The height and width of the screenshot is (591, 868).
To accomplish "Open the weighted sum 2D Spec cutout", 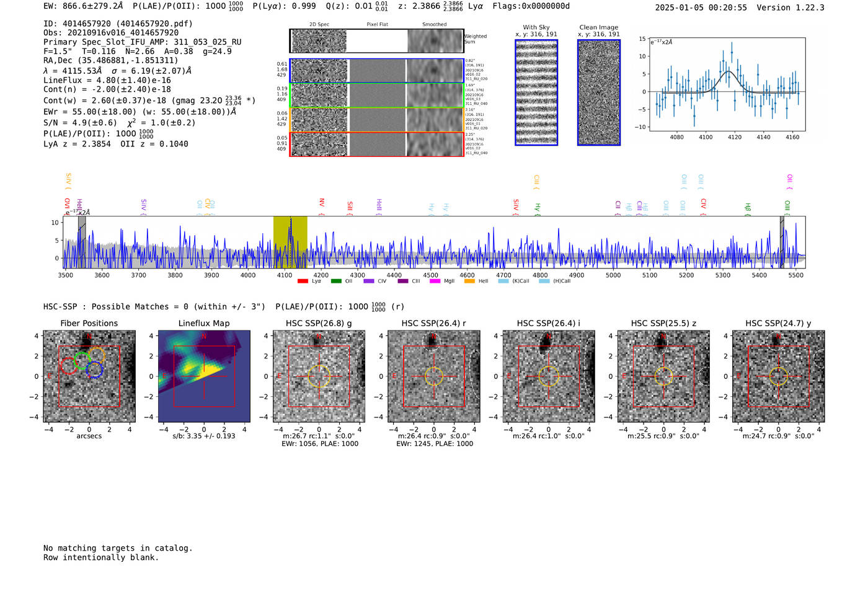I will [x=319, y=41].
